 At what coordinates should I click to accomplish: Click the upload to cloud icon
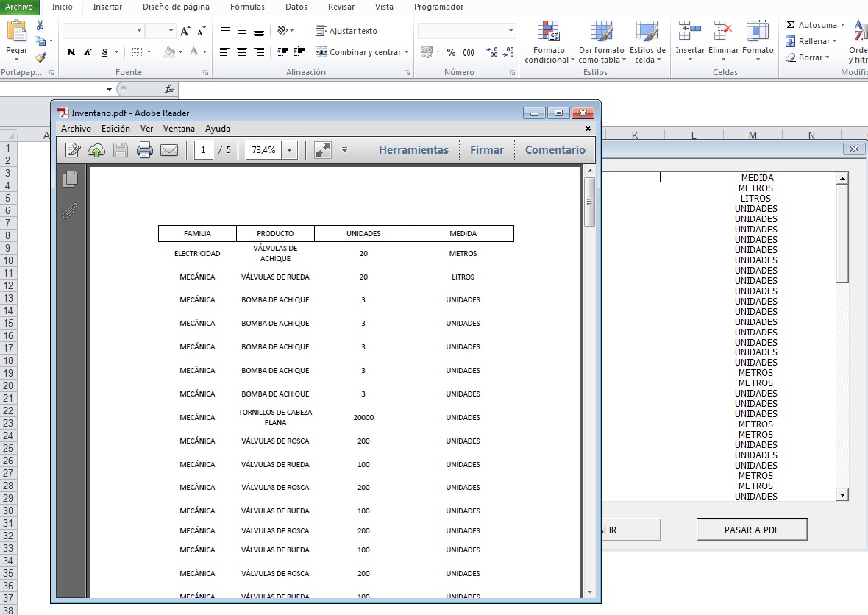pyautogui.click(x=96, y=150)
